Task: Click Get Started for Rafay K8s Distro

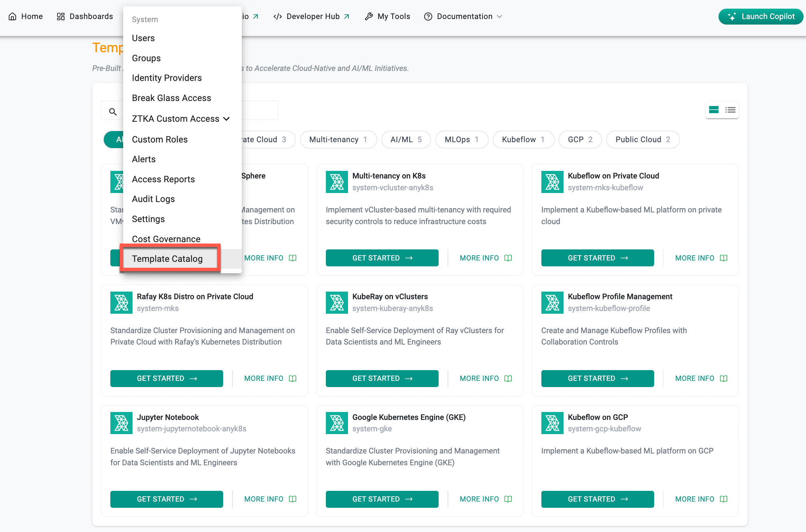Action: 166,378
